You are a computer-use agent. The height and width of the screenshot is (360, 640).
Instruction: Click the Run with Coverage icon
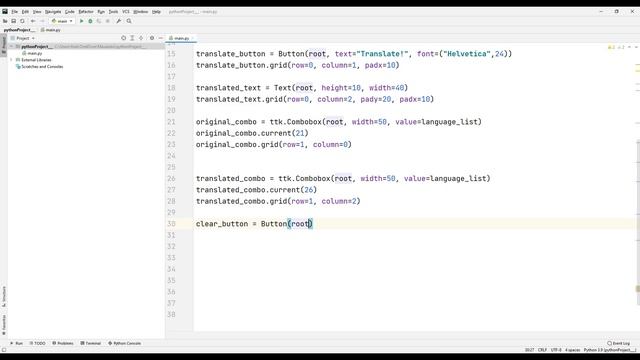tap(99, 21)
